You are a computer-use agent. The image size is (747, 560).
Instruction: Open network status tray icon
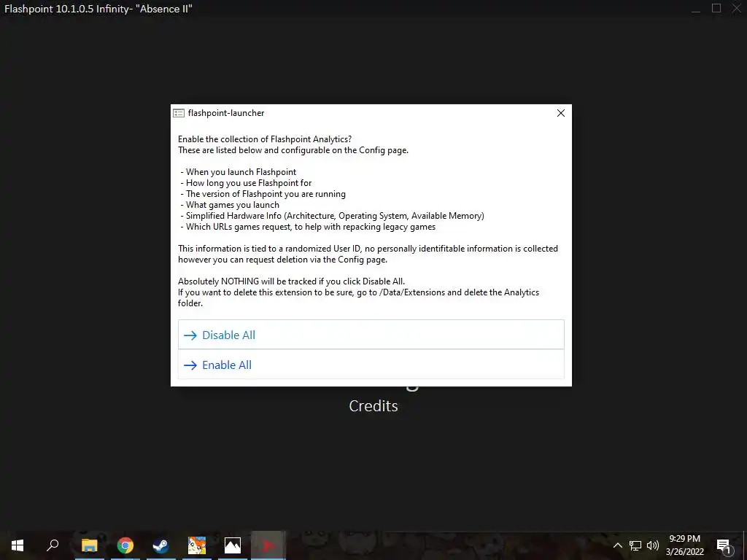point(635,545)
